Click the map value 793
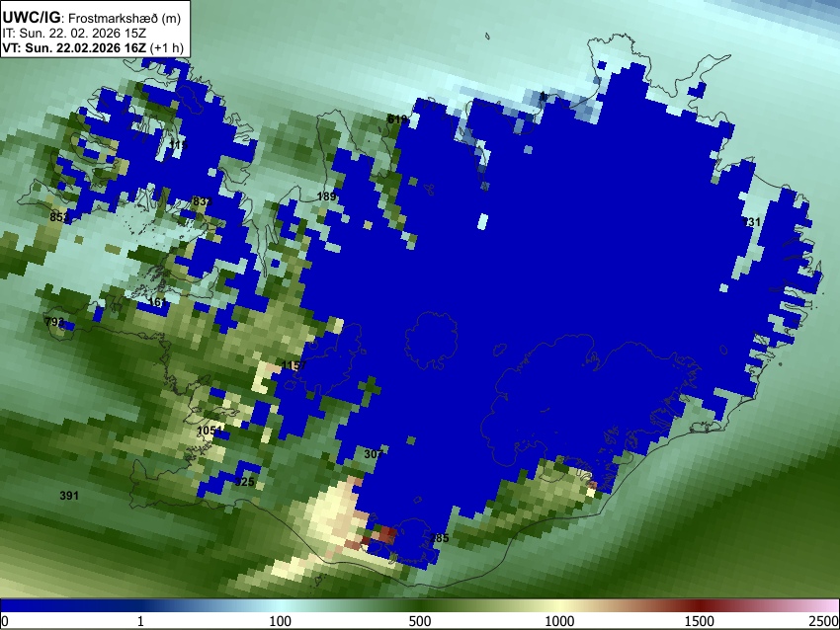Viewport: 840px width, 630px height. (x=54, y=322)
